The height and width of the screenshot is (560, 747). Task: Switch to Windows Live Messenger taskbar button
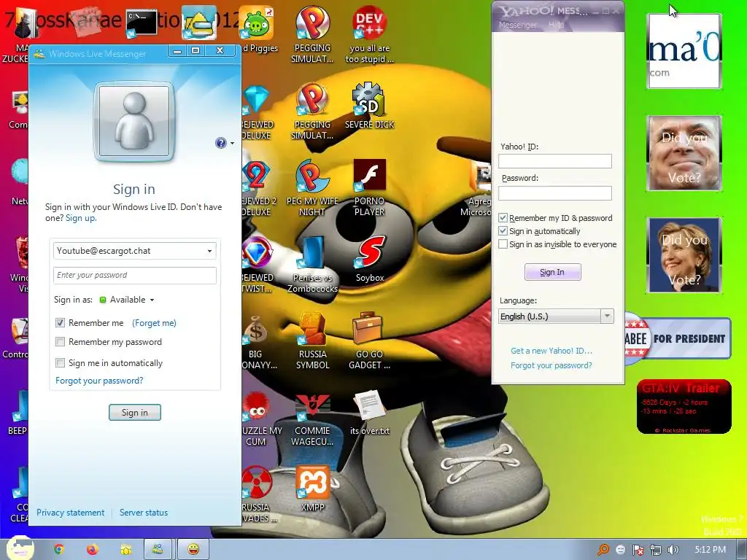click(158, 549)
